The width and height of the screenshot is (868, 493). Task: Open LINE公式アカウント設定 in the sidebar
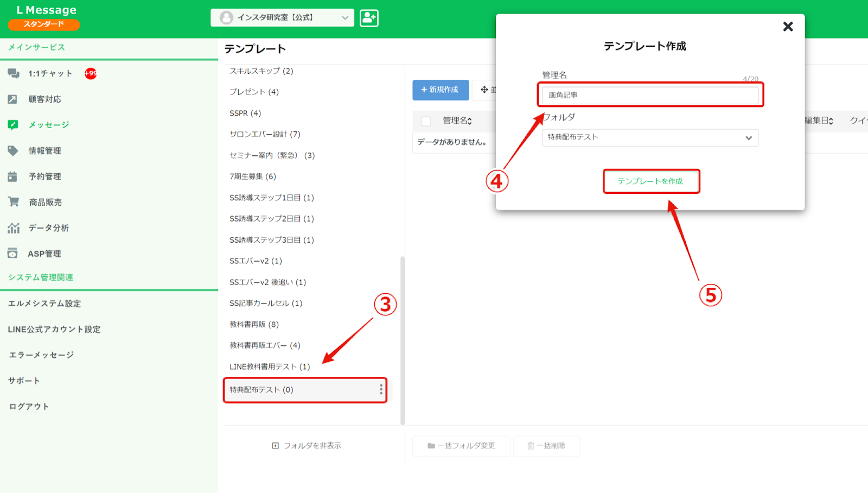pos(54,329)
